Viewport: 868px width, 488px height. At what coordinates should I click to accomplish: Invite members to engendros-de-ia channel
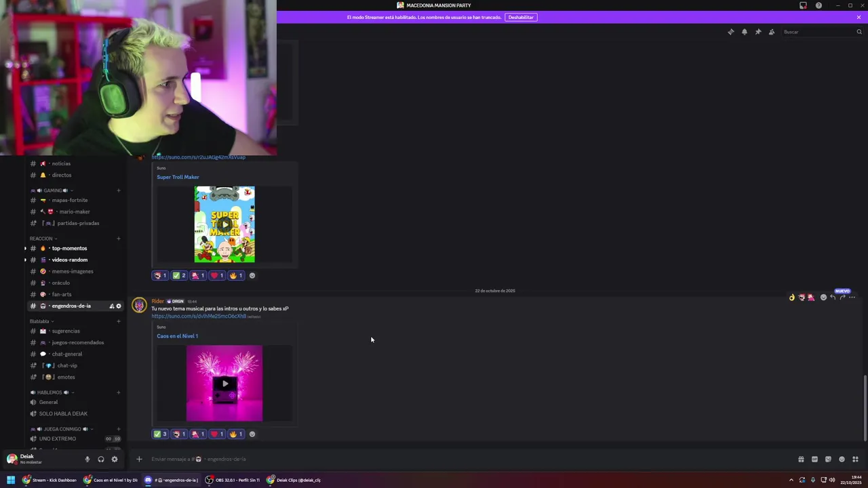111,306
